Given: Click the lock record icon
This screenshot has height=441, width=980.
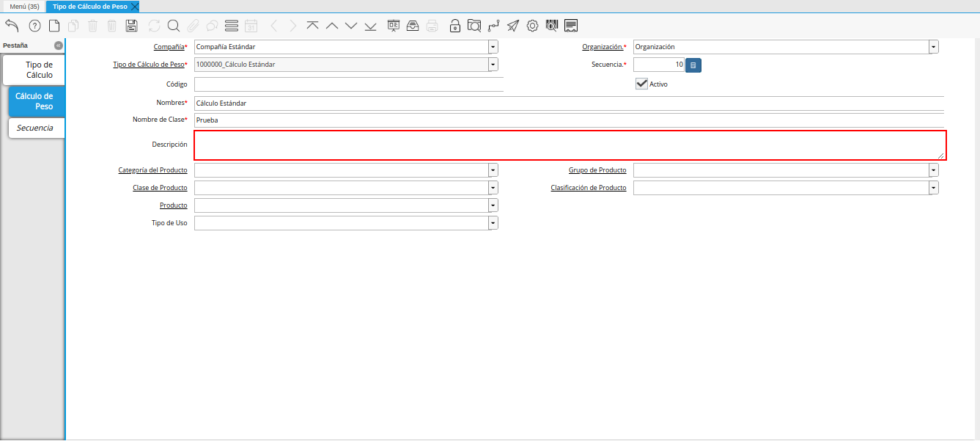Looking at the screenshot, I should 455,26.
